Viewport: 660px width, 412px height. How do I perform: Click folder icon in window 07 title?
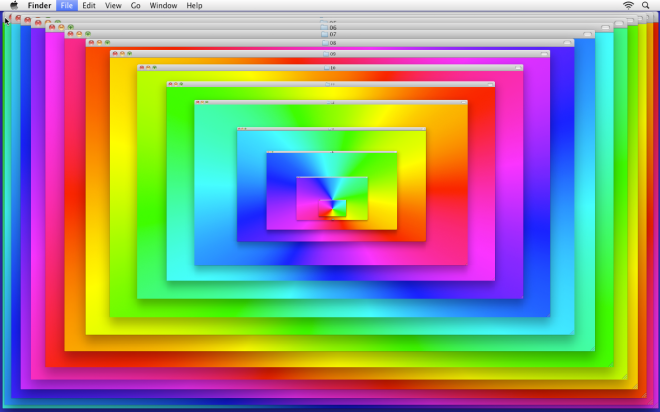click(x=324, y=35)
